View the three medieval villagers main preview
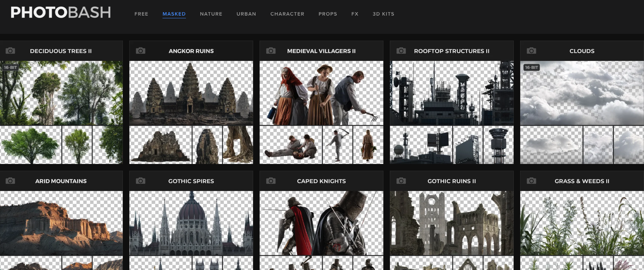The image size is (644, 270). coord(321,93)
